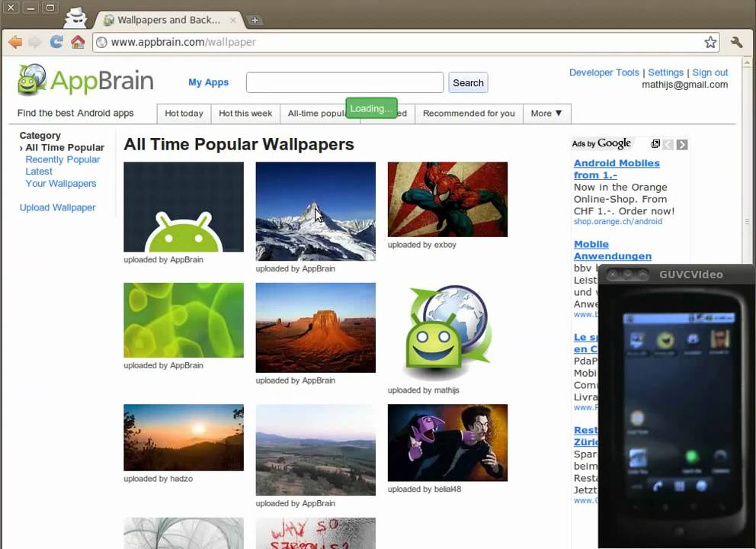Go to the home page icon
The height and width of the screenshot is (549, 756).
pos(78,42)
